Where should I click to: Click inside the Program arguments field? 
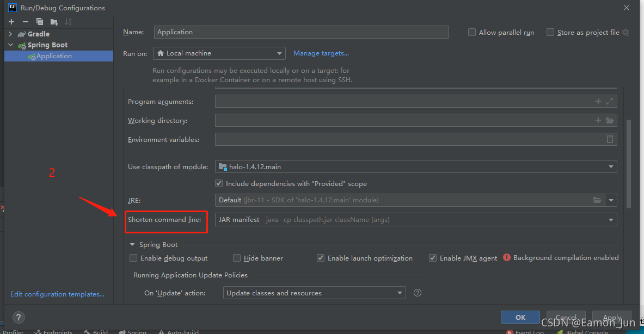tap(381, 101)
